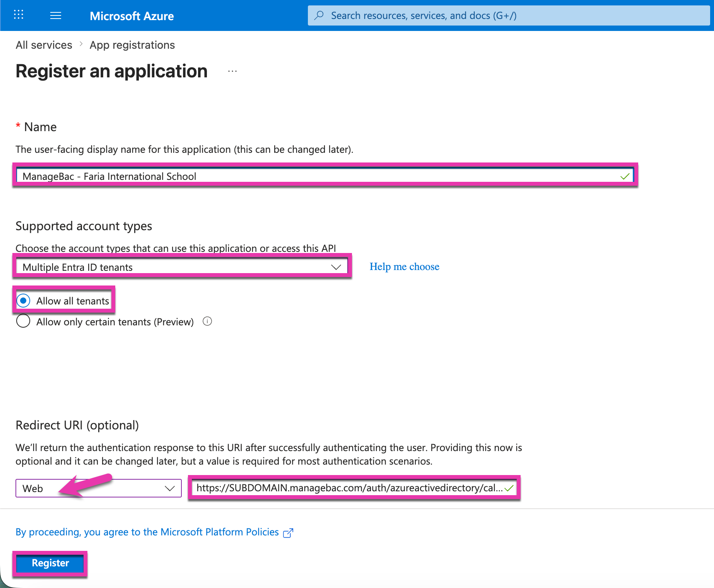The height and width of the screenshot is (588, 714).
Task: Click the 'Choose the account types' description
Action: (176, 248)
